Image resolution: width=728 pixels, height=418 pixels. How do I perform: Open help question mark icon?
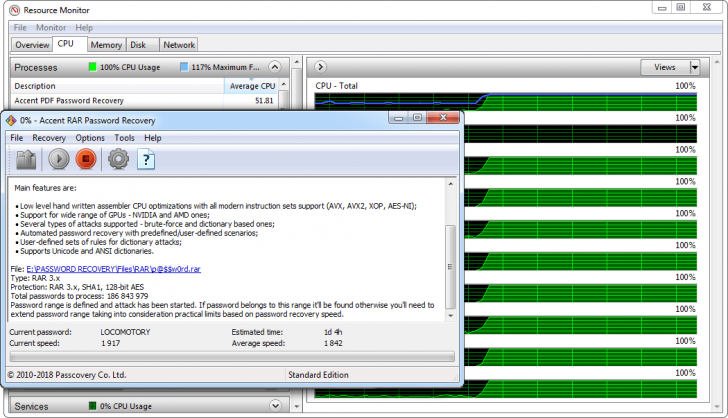pos(146,159)
